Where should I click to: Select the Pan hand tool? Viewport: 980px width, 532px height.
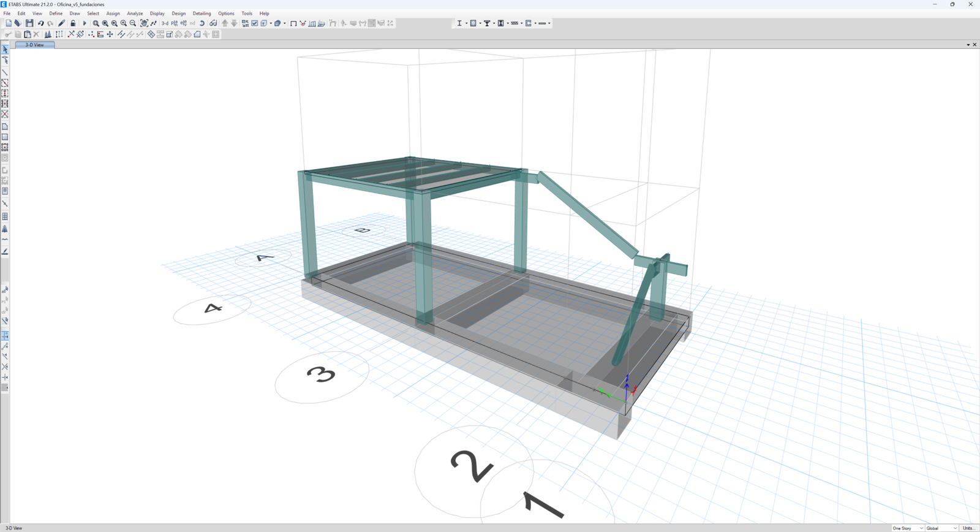coord(144,23)
